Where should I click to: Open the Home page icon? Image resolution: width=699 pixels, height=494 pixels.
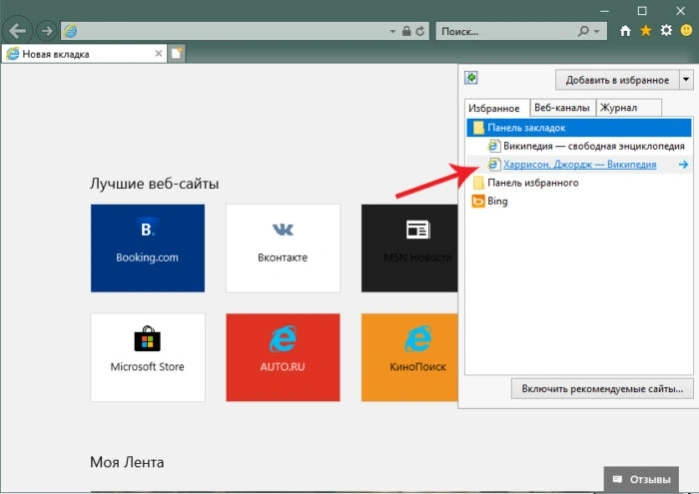coord(625,31)
